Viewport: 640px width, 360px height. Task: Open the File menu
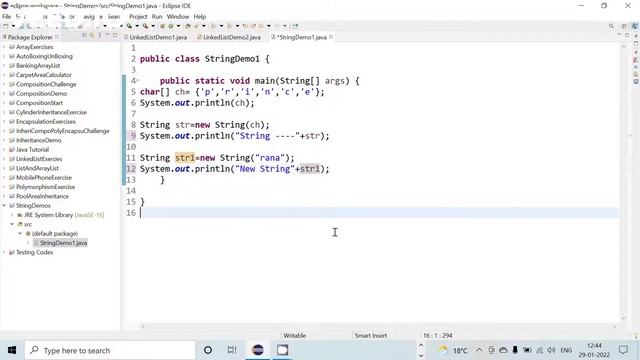pos(7,17)
